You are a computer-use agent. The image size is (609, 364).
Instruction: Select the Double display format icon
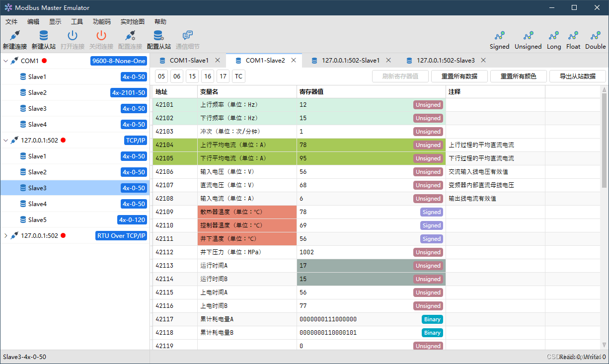595,39
